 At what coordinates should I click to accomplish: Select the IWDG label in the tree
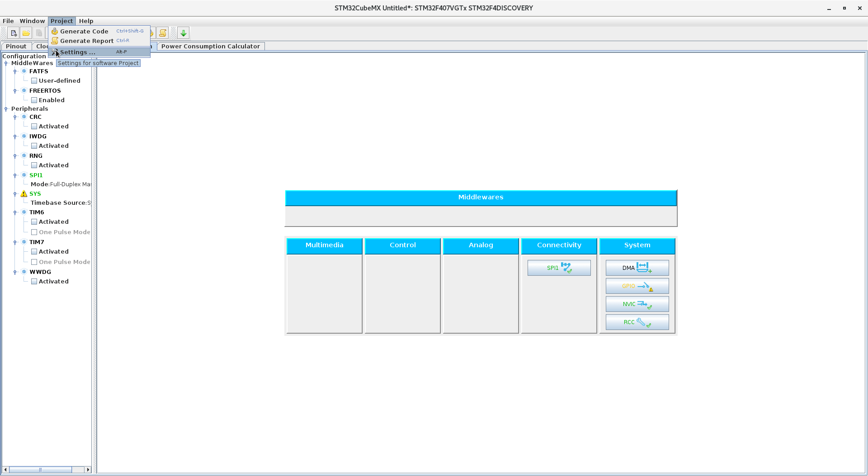38,137
